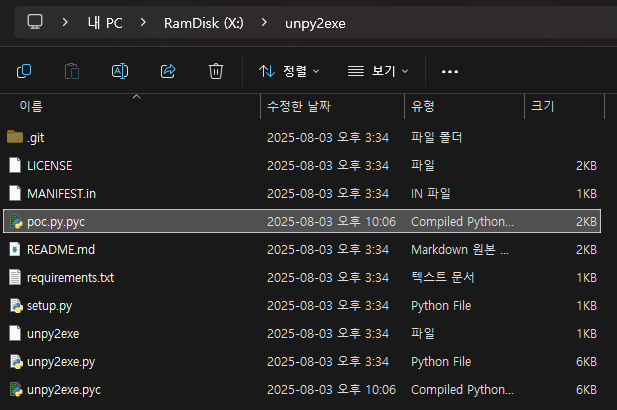Click the setup.py Python icon
Screen dimensions: 617x410
[x=16, y=306]
